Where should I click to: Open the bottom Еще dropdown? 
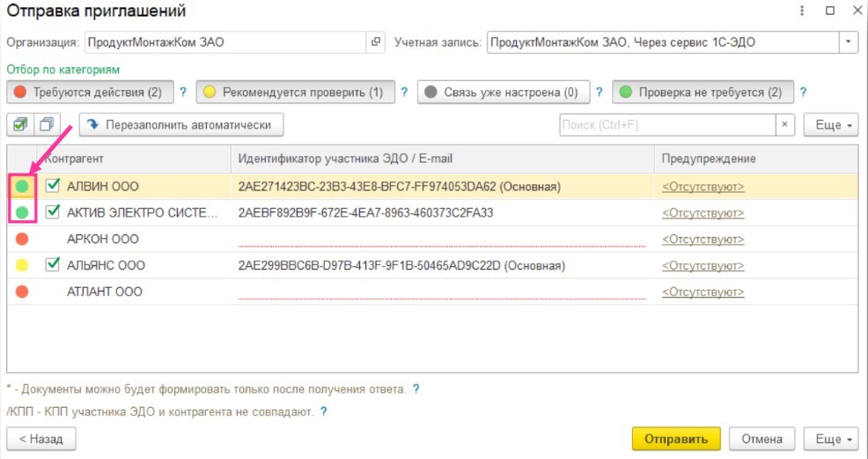832,439
